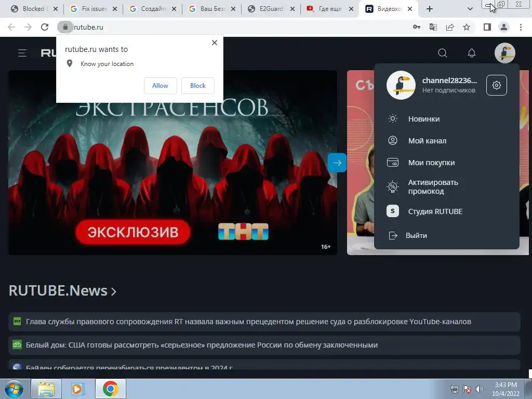This screenshot has height=399, width=532.
Task: Click the channel28236 channel name
Action: pos(449,81)
